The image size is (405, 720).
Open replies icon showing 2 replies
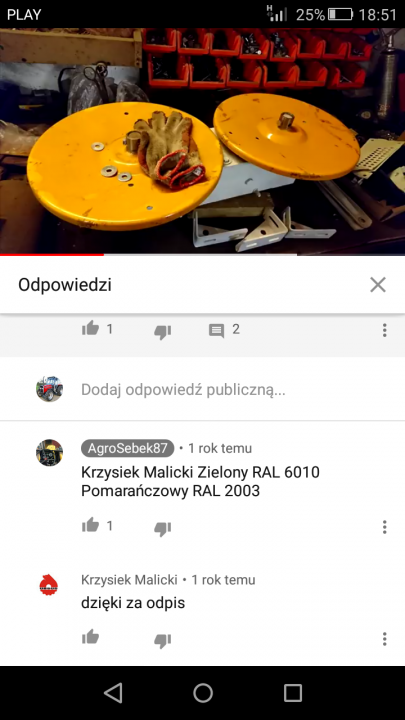click(x=216, y=330)
